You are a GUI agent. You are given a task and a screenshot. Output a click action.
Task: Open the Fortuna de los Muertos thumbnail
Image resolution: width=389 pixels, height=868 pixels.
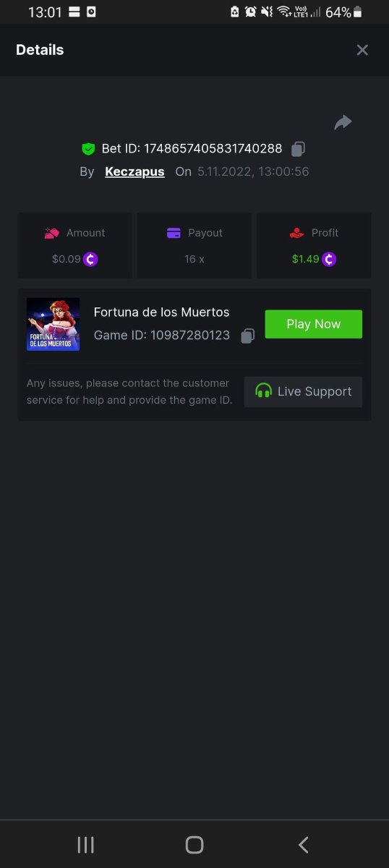(54, 324)
